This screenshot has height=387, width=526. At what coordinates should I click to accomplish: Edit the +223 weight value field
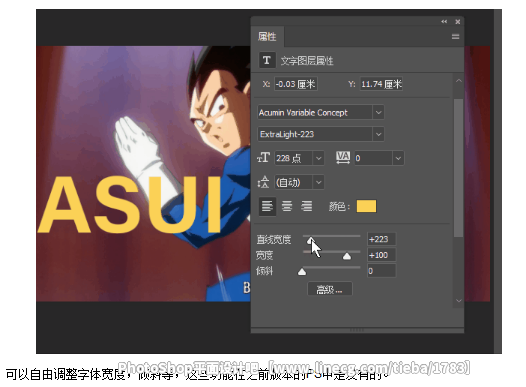[381, 239]
